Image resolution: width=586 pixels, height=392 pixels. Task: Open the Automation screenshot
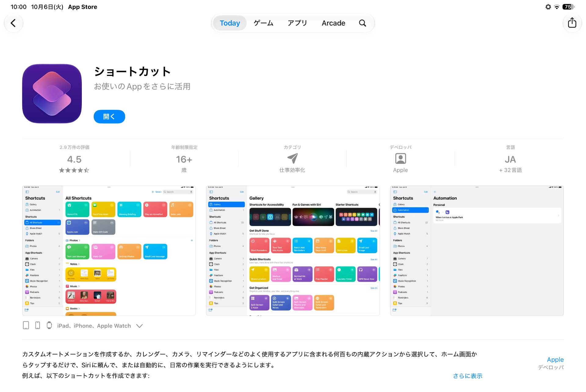(477, 250)
